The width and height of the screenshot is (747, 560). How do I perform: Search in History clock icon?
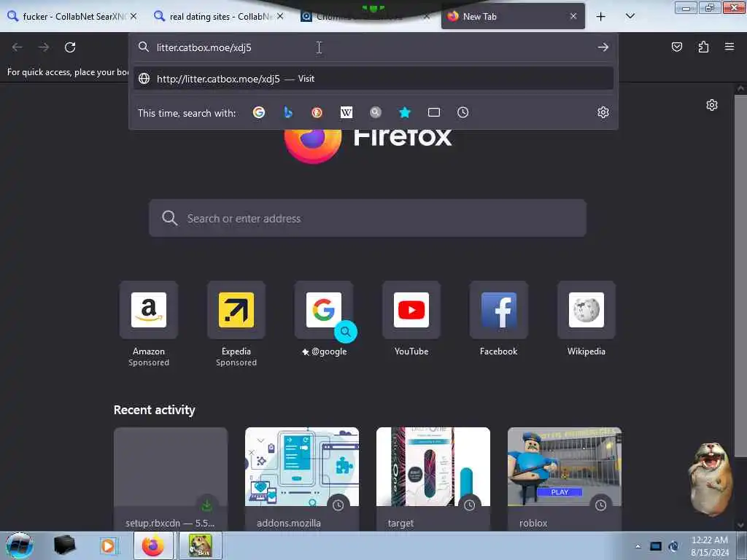463,112
